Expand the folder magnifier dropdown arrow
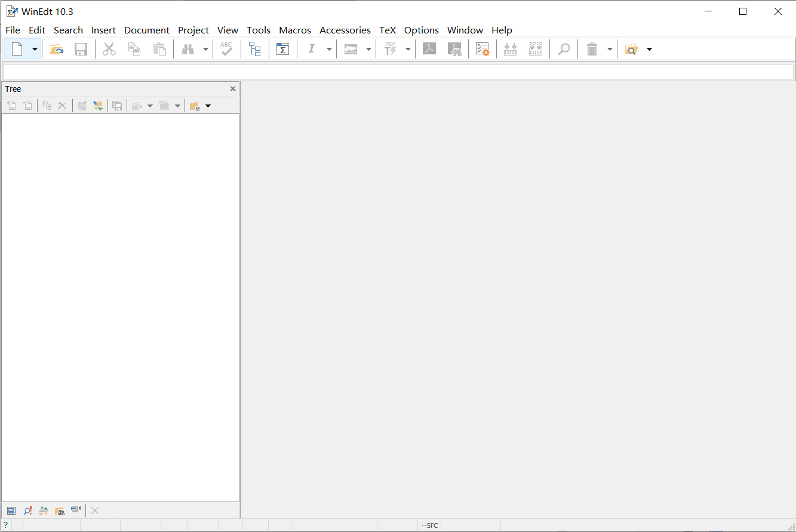Image resolution: width=796 pixels, height=532 pixels. (x=649, y=49)
